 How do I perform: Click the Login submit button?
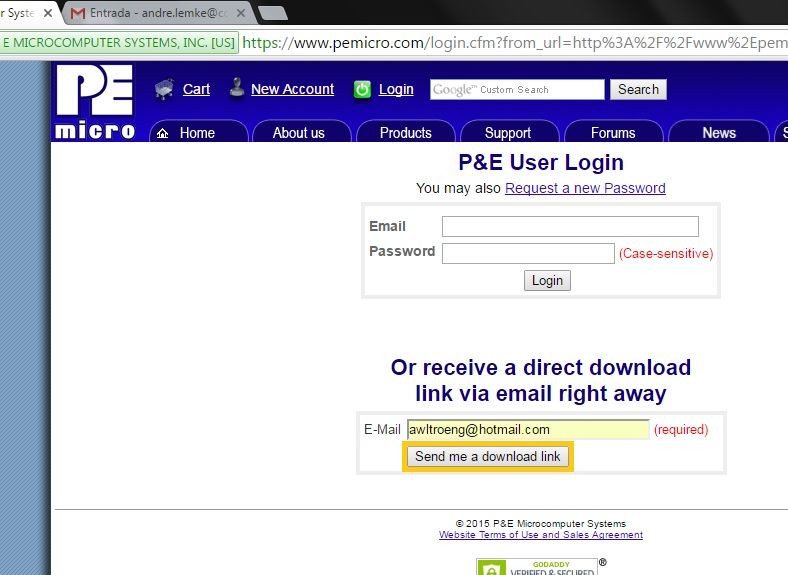click(547, 280)
